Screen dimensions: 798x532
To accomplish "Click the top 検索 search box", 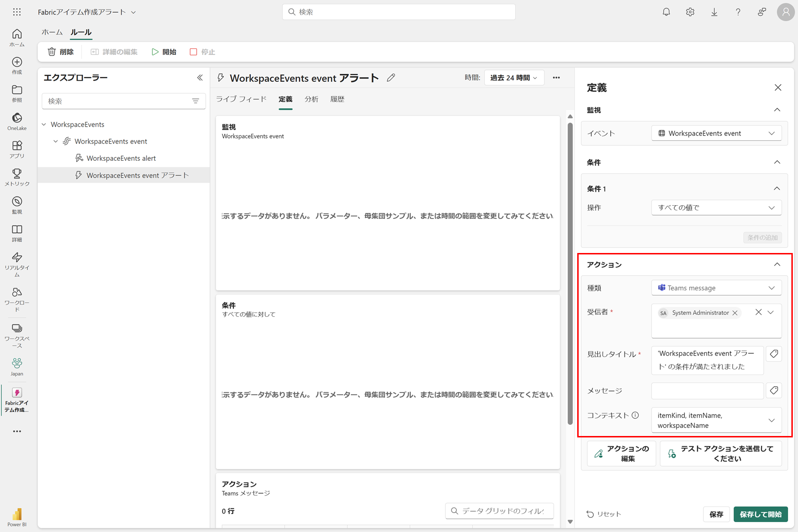I will coord(399,12).
